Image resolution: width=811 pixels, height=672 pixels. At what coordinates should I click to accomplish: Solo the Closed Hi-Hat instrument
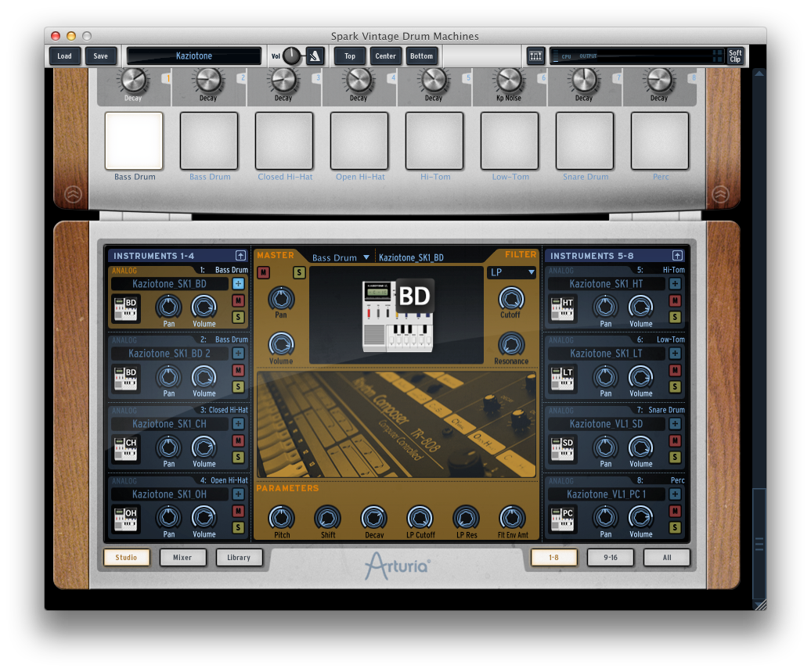[x=238, y=457]
